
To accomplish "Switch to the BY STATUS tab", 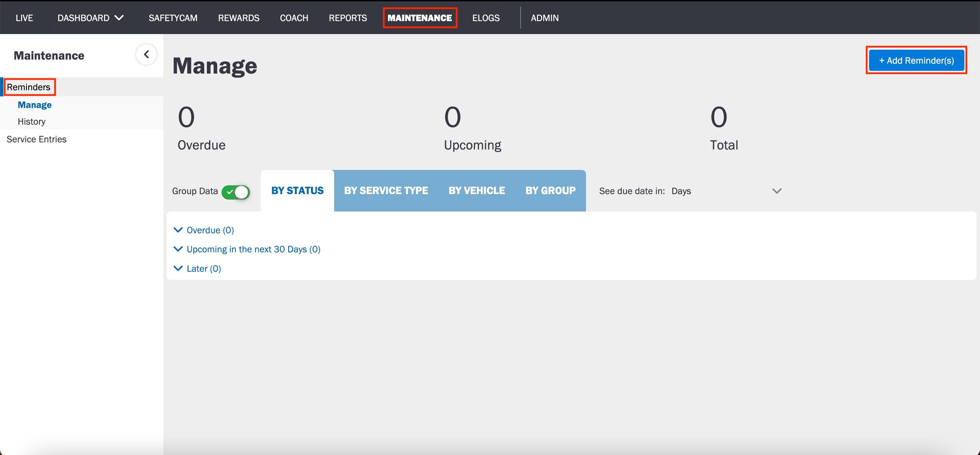I will [x=297, y=190].
